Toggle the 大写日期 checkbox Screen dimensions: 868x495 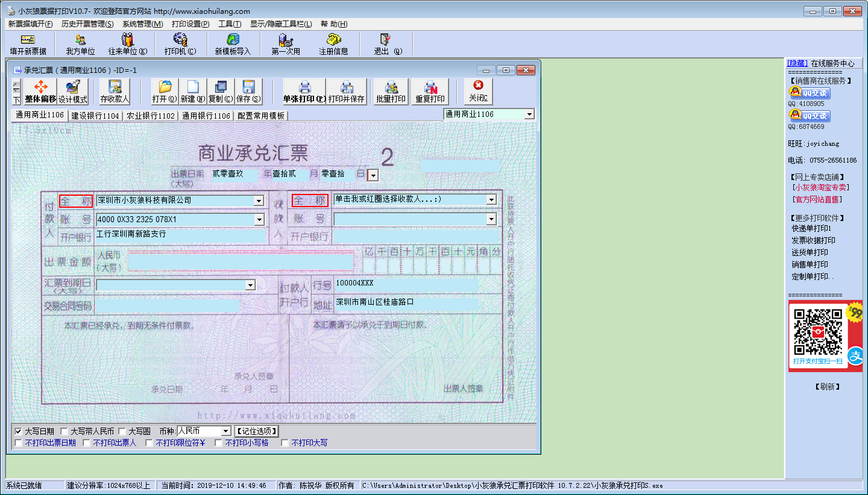18,431
